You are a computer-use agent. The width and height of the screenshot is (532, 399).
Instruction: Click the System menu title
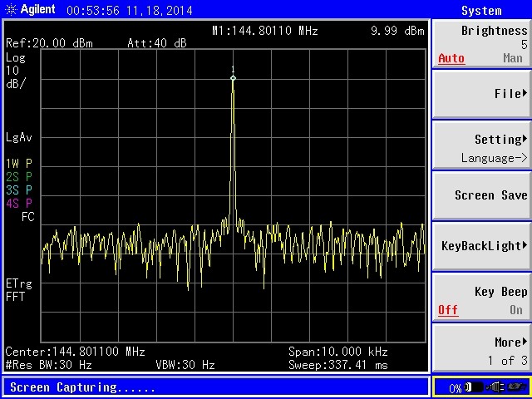(481, 11)
